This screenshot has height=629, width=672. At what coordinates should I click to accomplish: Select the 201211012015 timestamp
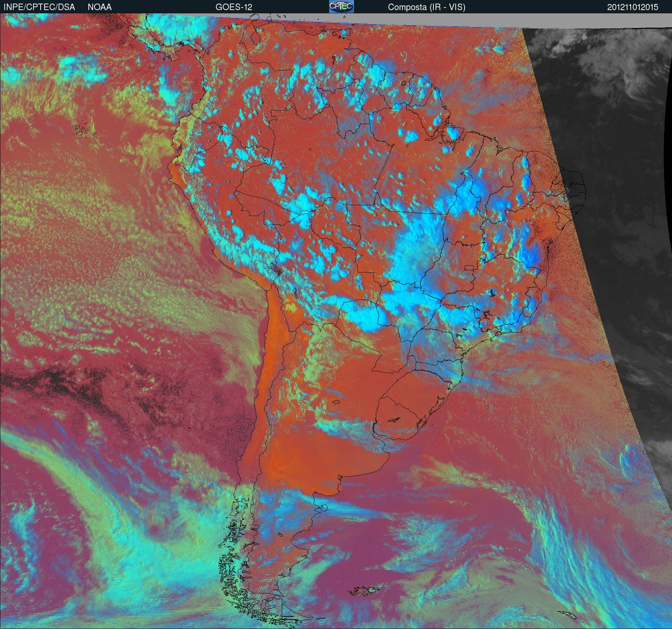[633, 7]
